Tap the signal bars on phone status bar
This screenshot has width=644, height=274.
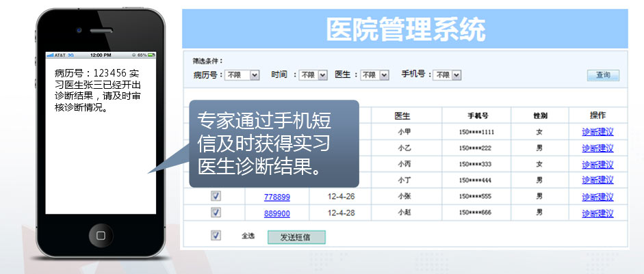click(49, 55)
